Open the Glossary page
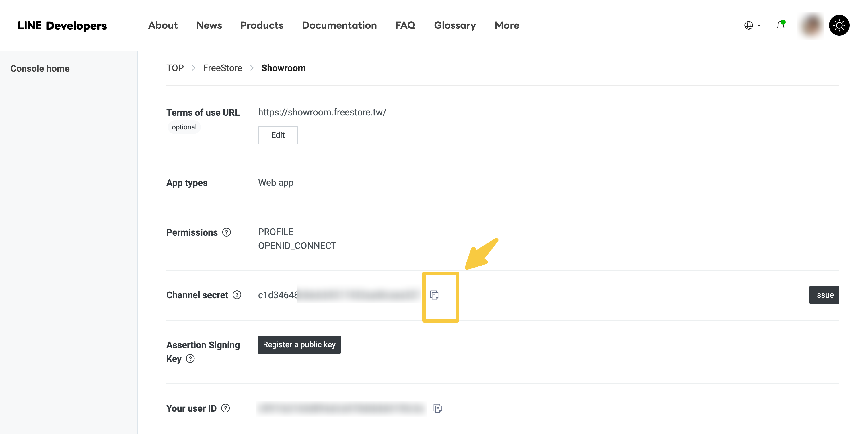868x434 pixels. click(x=455, y=25)
